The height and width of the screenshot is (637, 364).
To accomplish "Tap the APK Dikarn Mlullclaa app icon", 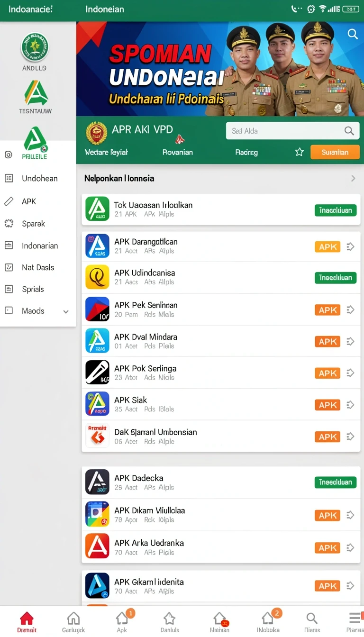I will pyautogui.click(x=97, y=515).
